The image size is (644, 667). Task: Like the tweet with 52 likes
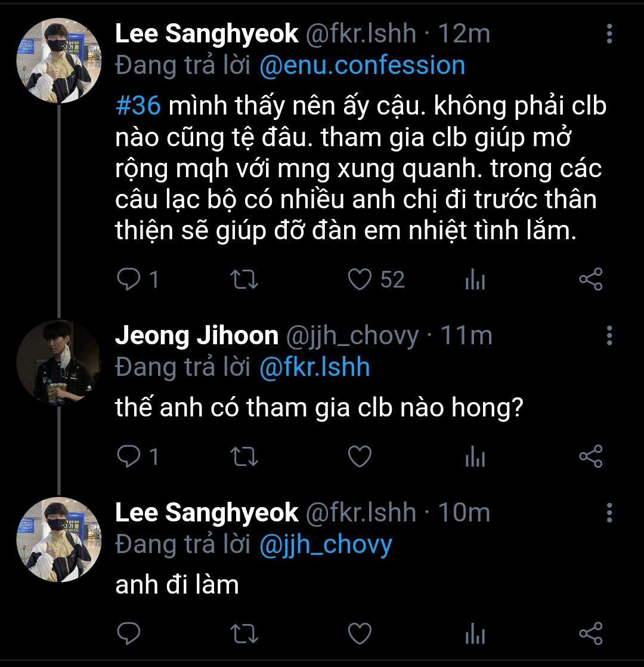point(360,280)
